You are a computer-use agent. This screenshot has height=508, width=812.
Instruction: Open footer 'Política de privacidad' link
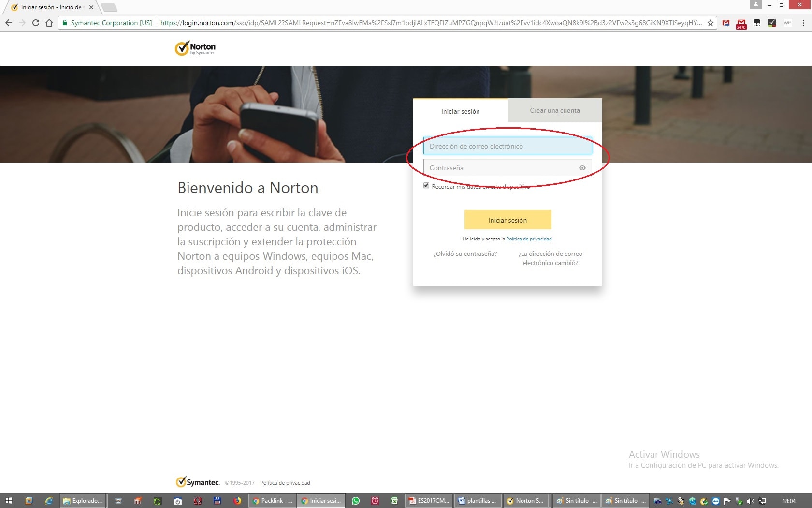(x=285, y=483)
